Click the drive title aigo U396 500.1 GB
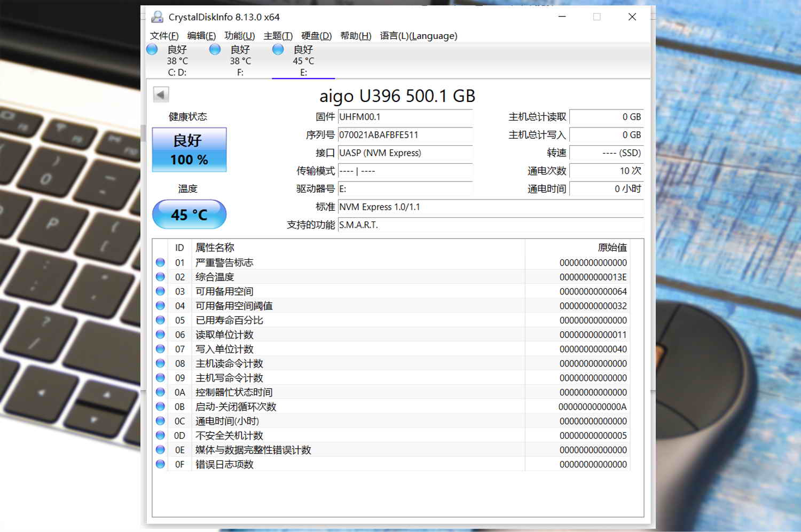The height and width of the screenshot is (532, 801). click(397, 96)
